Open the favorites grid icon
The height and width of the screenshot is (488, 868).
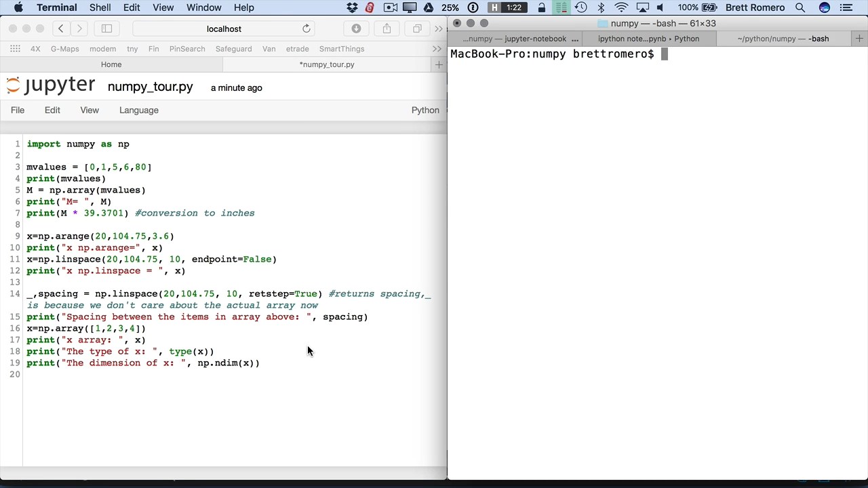[x=15, y=49]
